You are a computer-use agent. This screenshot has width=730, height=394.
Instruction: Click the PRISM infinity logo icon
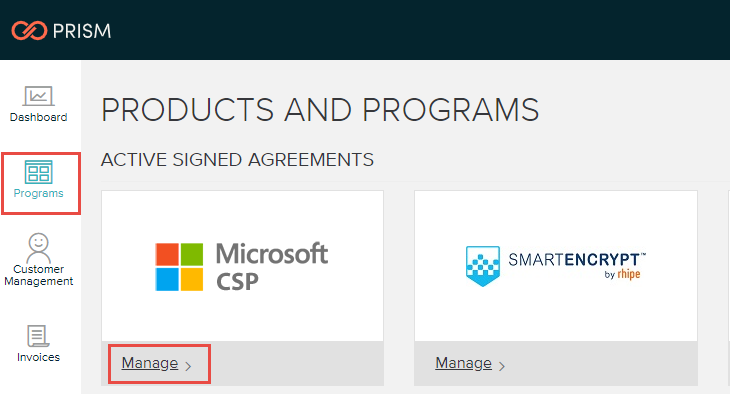tap(29, 31)
